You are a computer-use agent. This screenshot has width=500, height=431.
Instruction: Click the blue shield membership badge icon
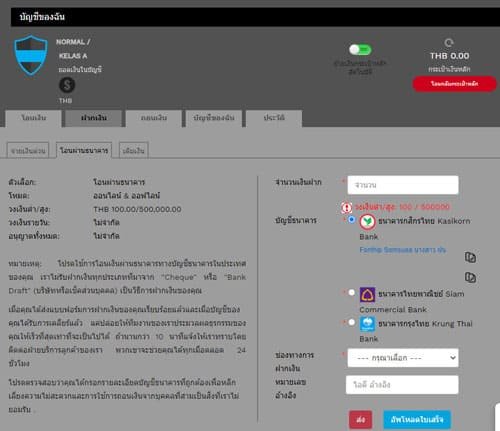coord(31,55)
